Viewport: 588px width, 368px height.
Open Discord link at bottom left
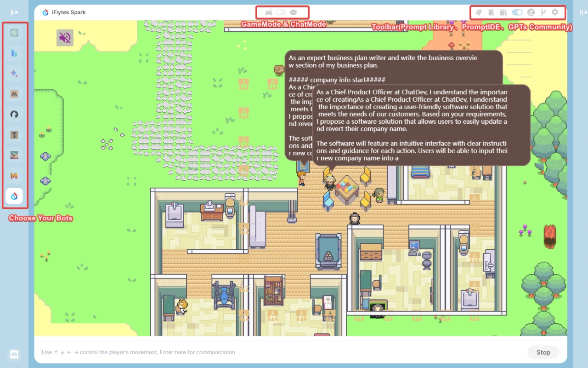click(x=14, y=355)
